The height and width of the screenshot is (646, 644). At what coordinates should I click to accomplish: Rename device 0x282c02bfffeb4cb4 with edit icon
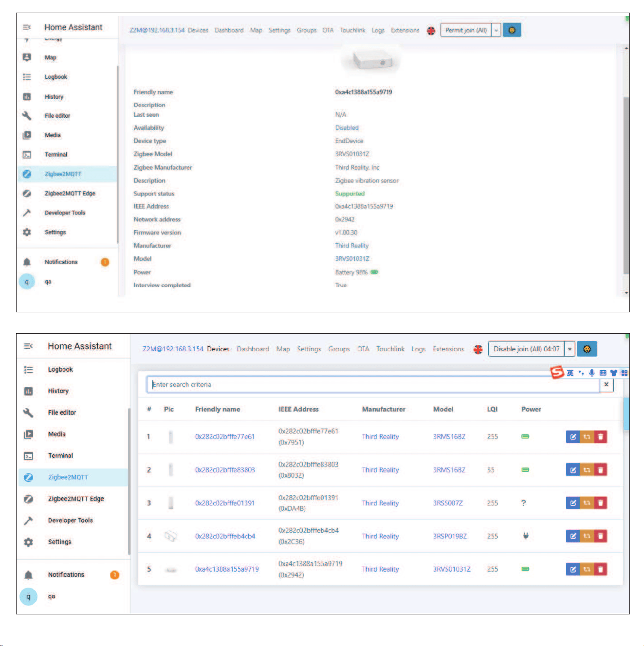[573, 536]
